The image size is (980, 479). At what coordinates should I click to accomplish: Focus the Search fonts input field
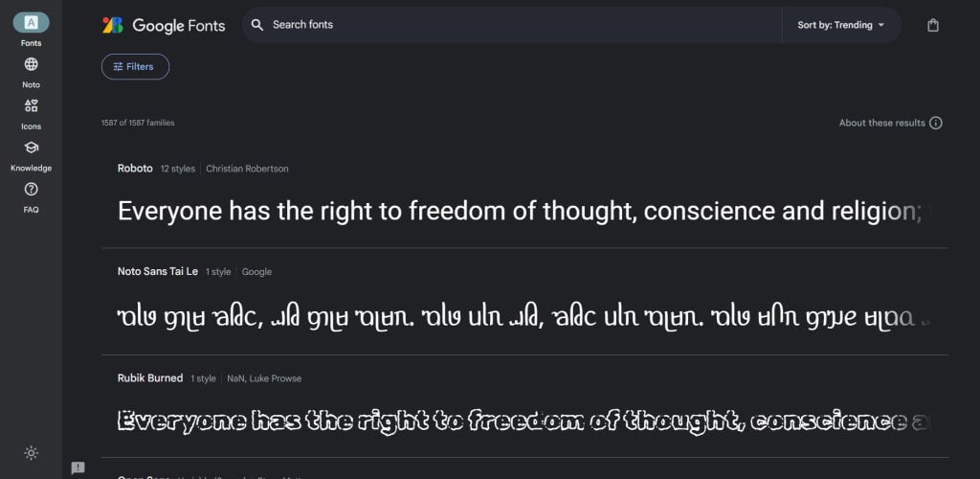pyautogui.click(x=517, y=25)
